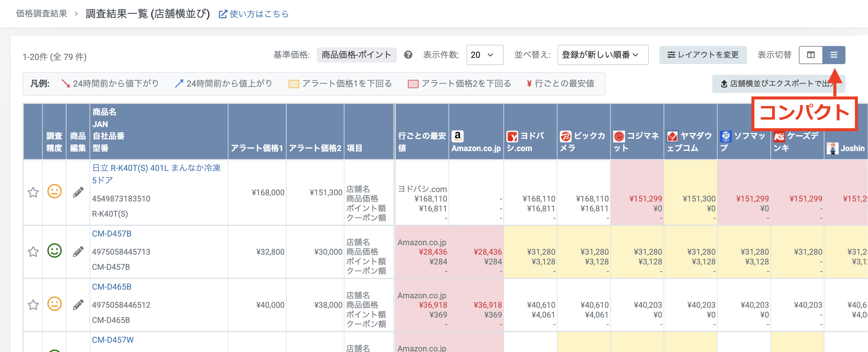Open the 並べ替え sort dropdown
Screen dimensions: 868x352
tap(603, 55)
